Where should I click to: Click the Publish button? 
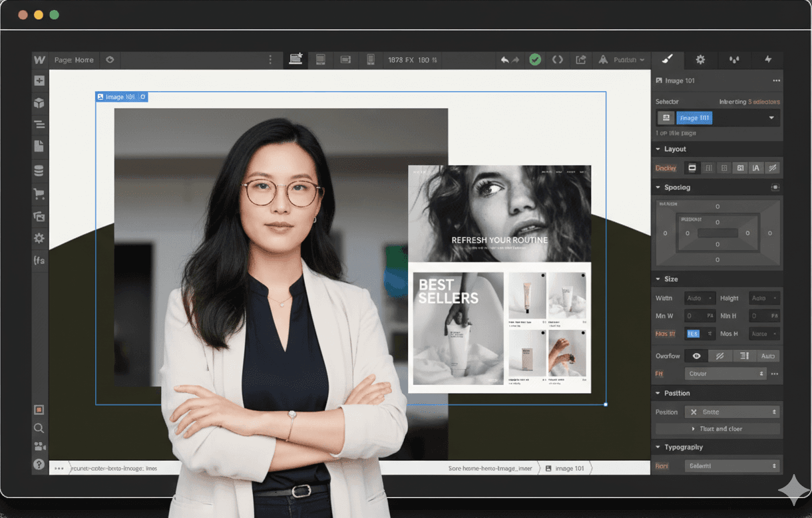622,60
